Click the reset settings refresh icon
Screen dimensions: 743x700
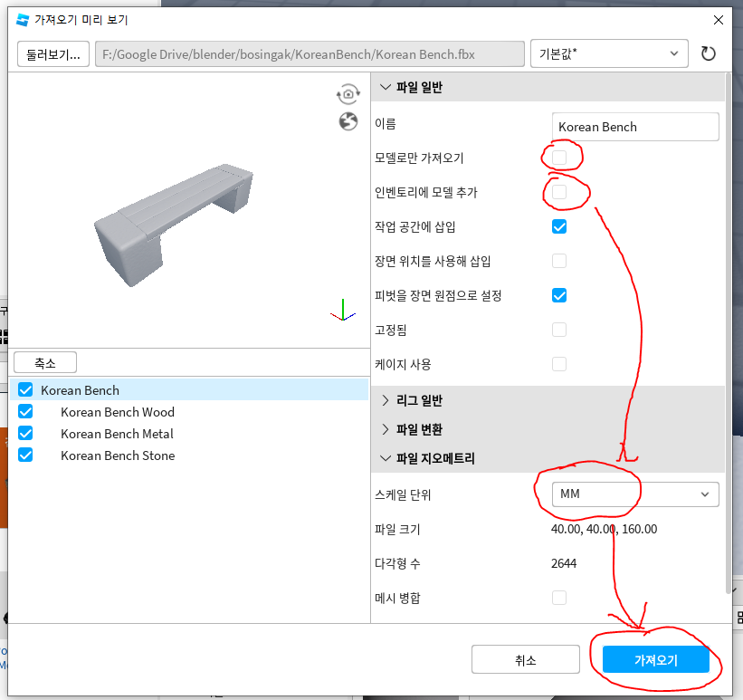pyautogui.click(x=709, y=53)
